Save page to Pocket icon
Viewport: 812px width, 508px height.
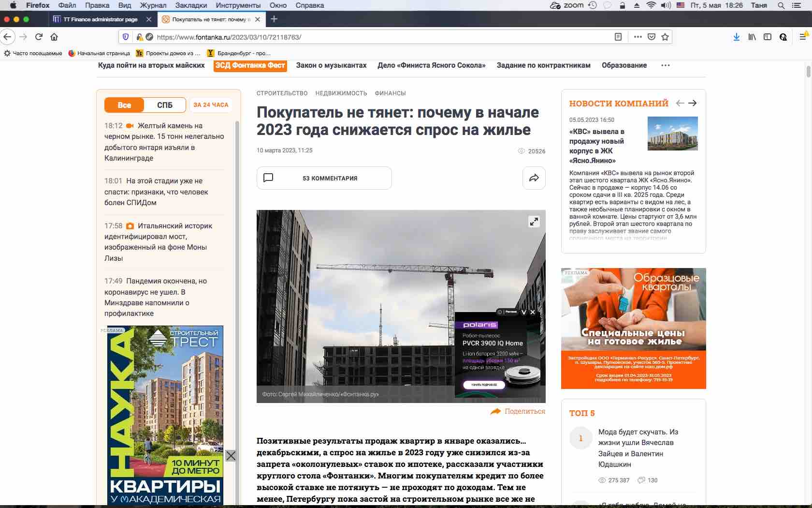click(x=652, y=37)
